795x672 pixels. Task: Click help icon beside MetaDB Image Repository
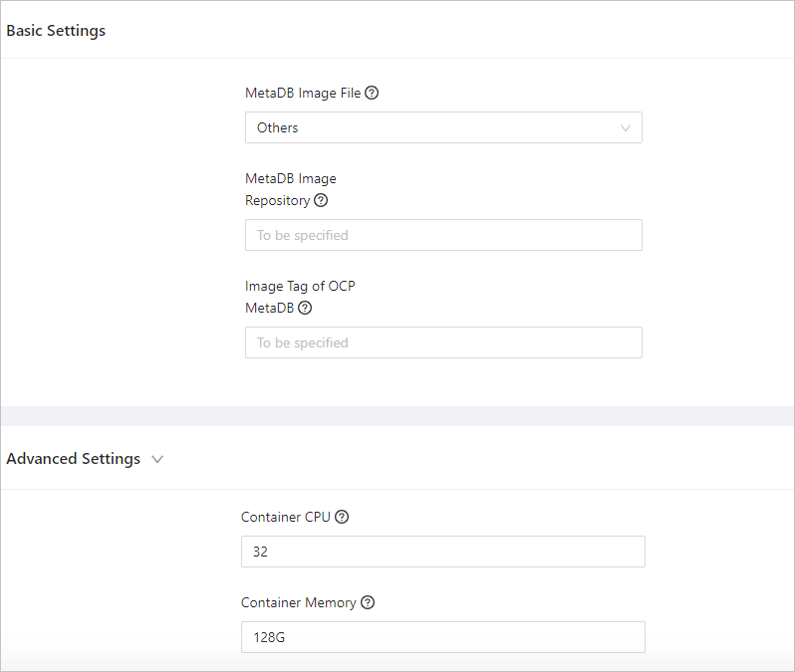321,200
